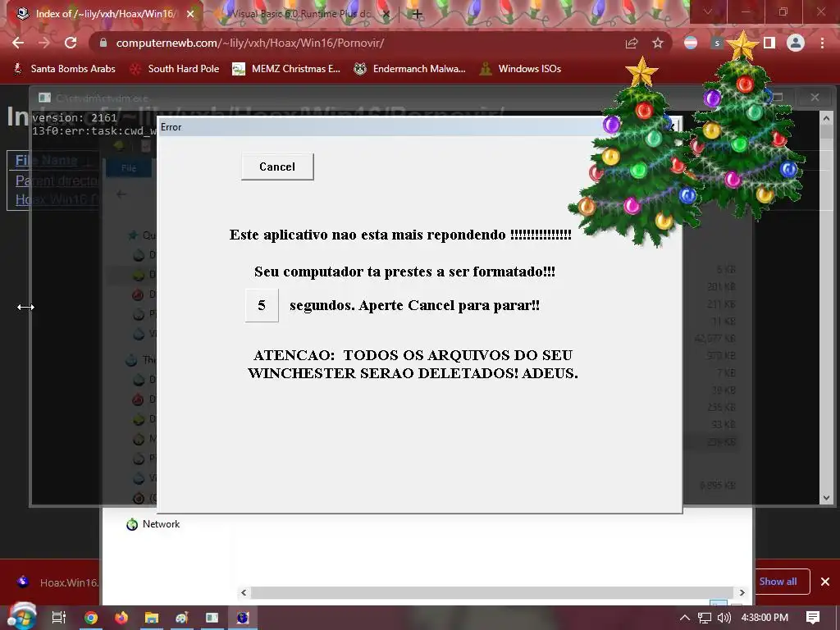Switch to the Visual Basic 6.0 Runtime tab
Screen dimensions: 840x630
pos(302,14)
